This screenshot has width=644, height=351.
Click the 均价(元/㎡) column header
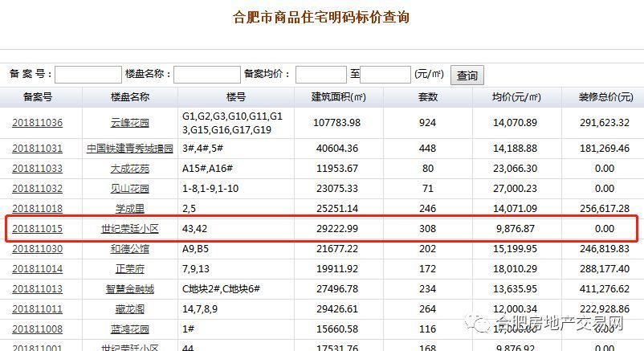point(516,97)
